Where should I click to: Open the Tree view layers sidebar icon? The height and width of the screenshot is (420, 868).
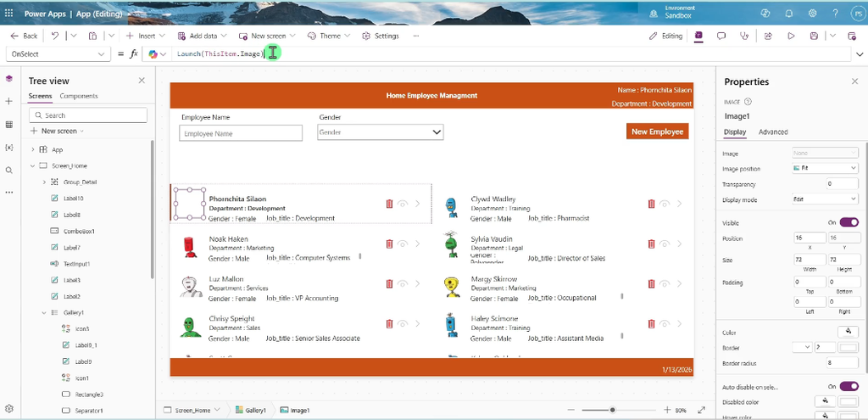(x=8, y=78)
